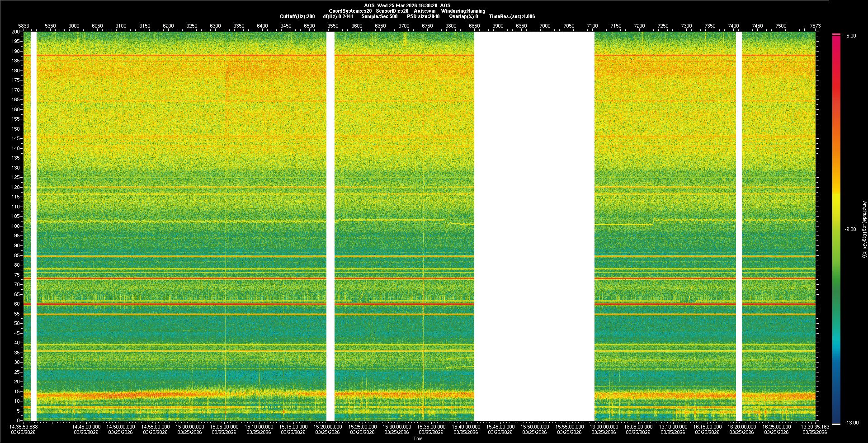868x443 pixels.
Task: Click the 16:30:35.169 end time label
Action: [815, 427]
